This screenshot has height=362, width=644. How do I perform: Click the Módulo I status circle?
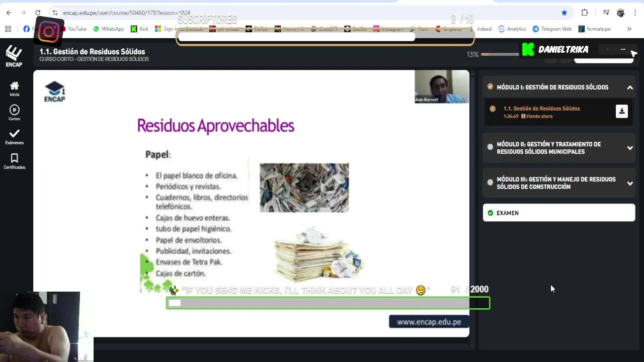[490, 86]
